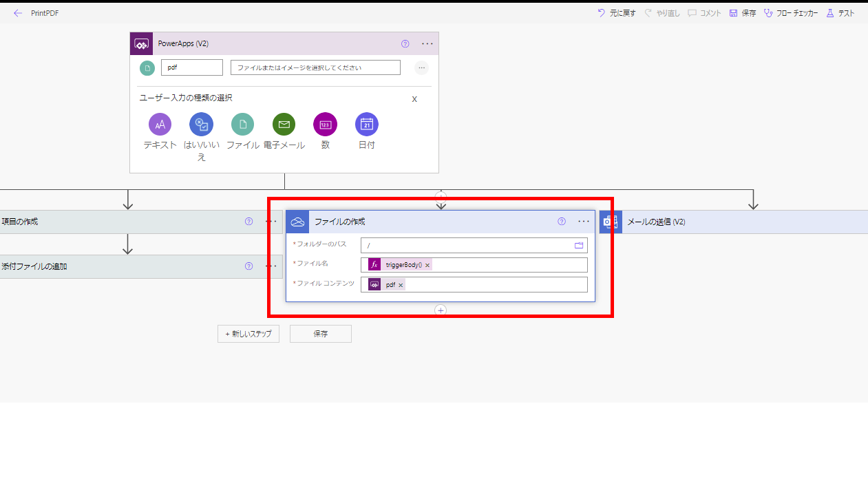Open folder picker icon
868x479 pixels.
tap(579, 246)
